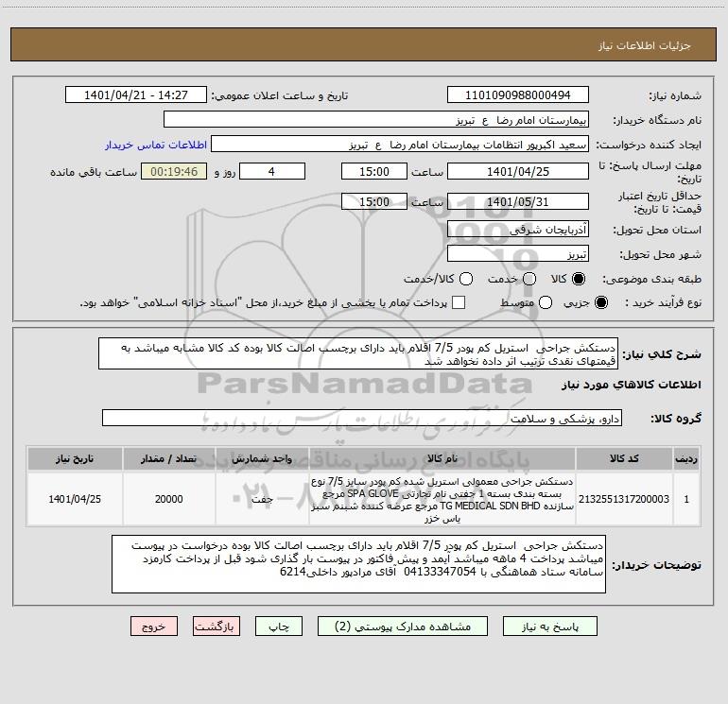Click the SPA GLOVE product name cell
The width and height of the screenshot is (728, 704).
pos(442,499)
